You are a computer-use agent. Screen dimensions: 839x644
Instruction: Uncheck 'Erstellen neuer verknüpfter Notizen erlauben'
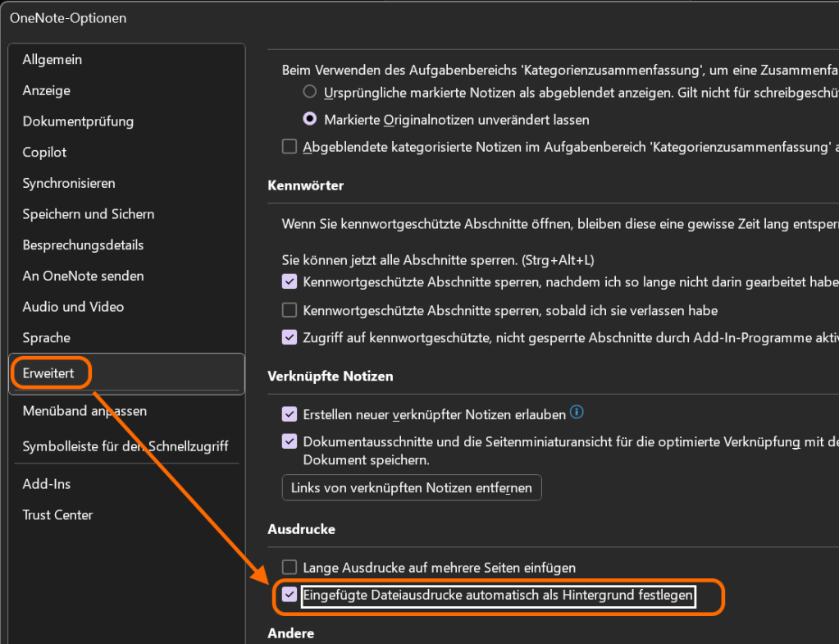[x=290, y=413]
